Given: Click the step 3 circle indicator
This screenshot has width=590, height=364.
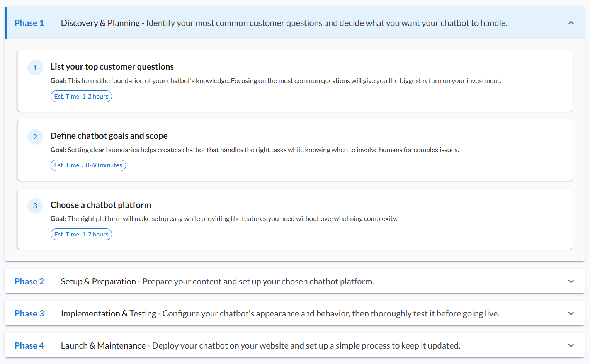Looking at the screenshot, I should 35,206.
